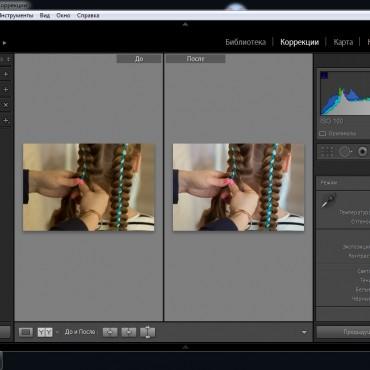Click the Экспозиция slider label

(356, 247)
